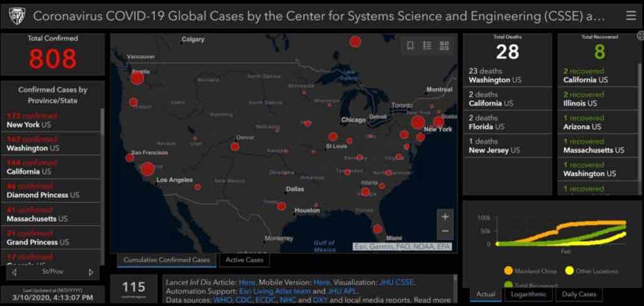The image size is (644, 306).
Task: Select 2 recovered California US row
Action: (597, 76)
